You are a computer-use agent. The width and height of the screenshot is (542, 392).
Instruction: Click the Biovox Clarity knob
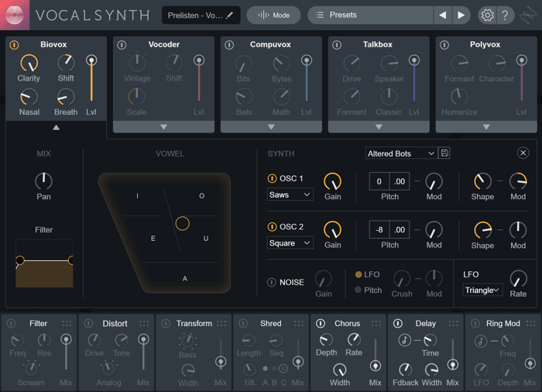[29, 64]
